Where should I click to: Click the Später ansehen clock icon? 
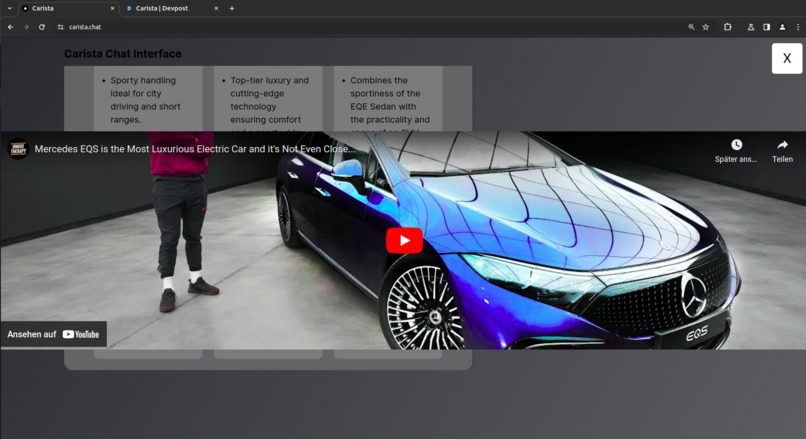point(736,144)
